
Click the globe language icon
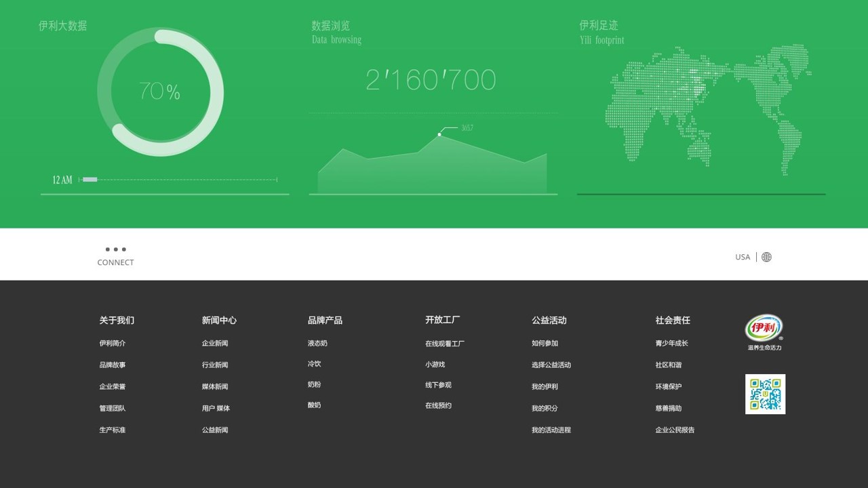click(x=766, y=257)
